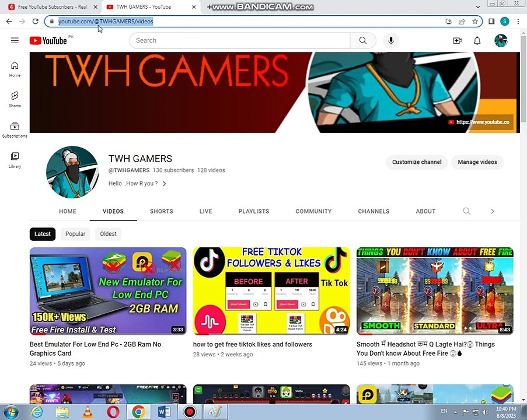Image resolution: width=527 pixels, height=420 pixels.
Task: Open VLC media player from taskbar
Action: point(88,412)
